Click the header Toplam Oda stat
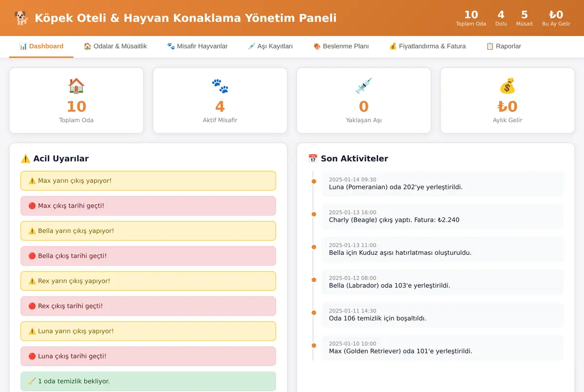 pos(471,18)
